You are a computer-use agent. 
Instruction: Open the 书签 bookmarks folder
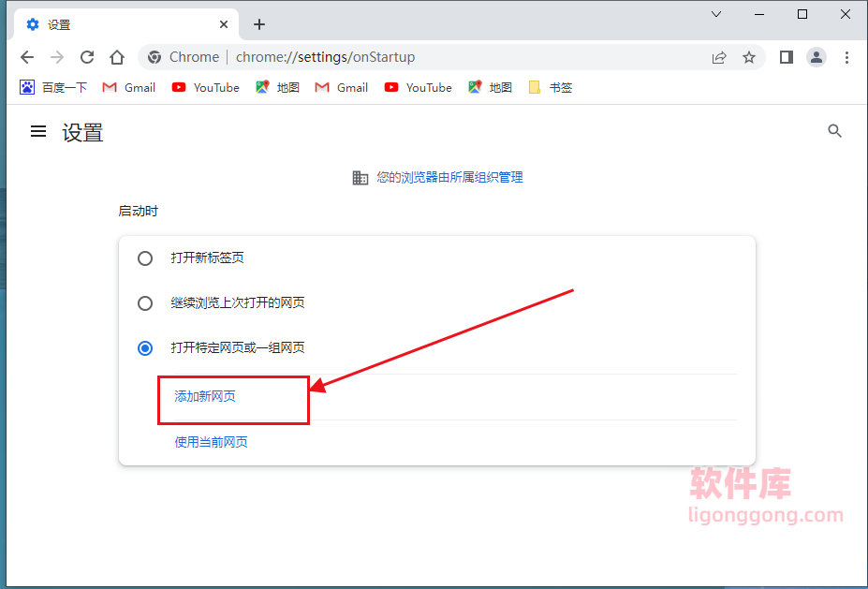coord(550,87)
